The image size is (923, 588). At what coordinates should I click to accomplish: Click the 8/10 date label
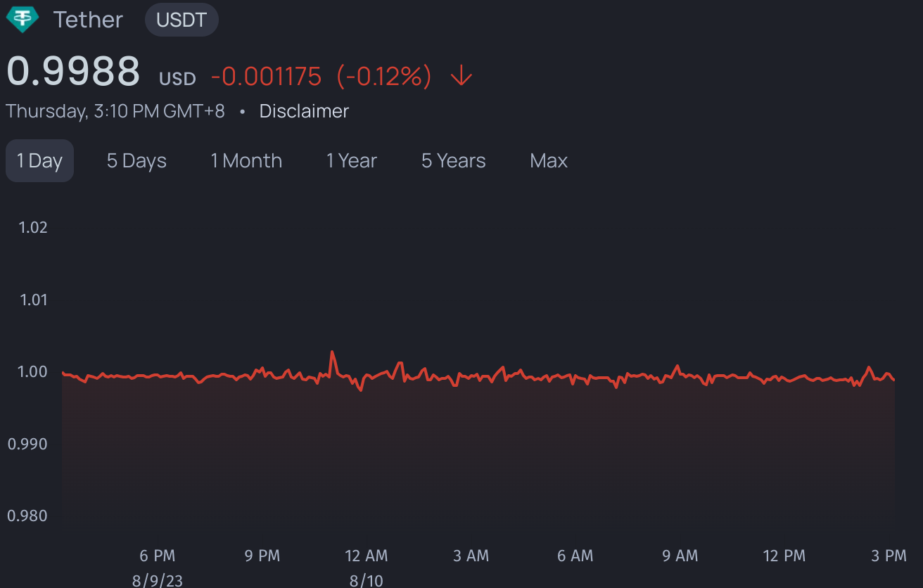point(367,580)
